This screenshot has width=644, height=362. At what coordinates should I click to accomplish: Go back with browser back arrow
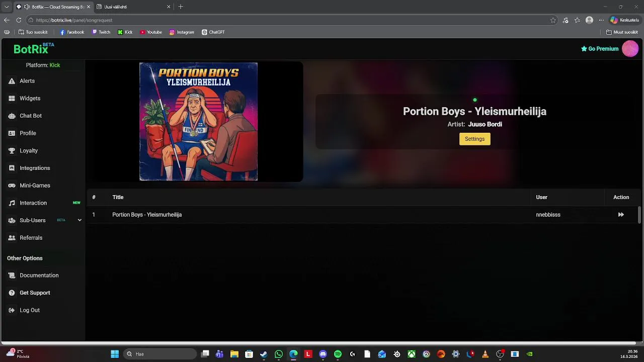click(x=7, y=20)
